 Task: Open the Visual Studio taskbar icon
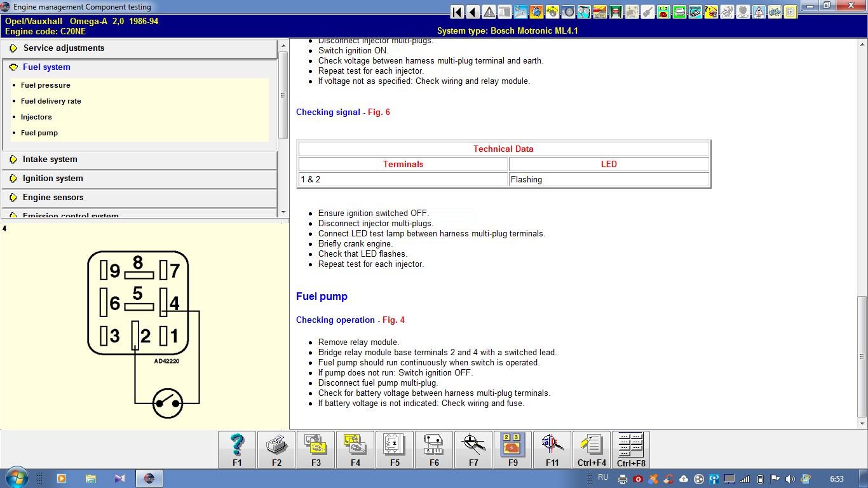(x=120, y=478)
